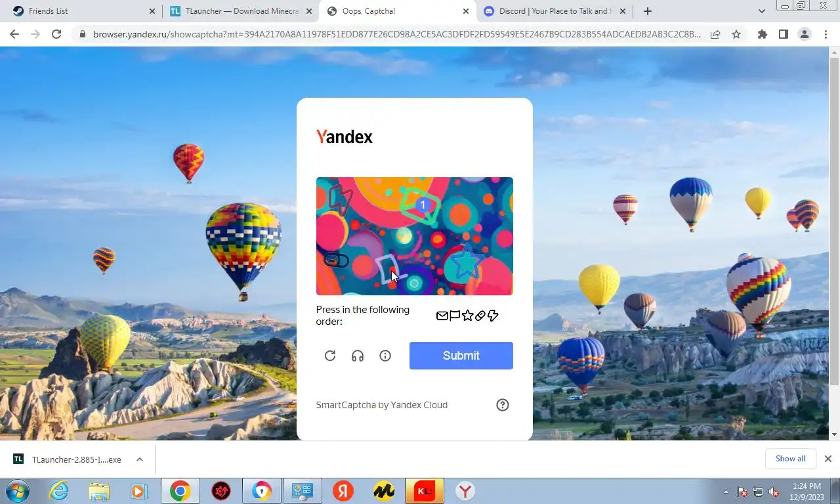
Task: Focus the address bar URL
Action: click(x=396, y=34)
